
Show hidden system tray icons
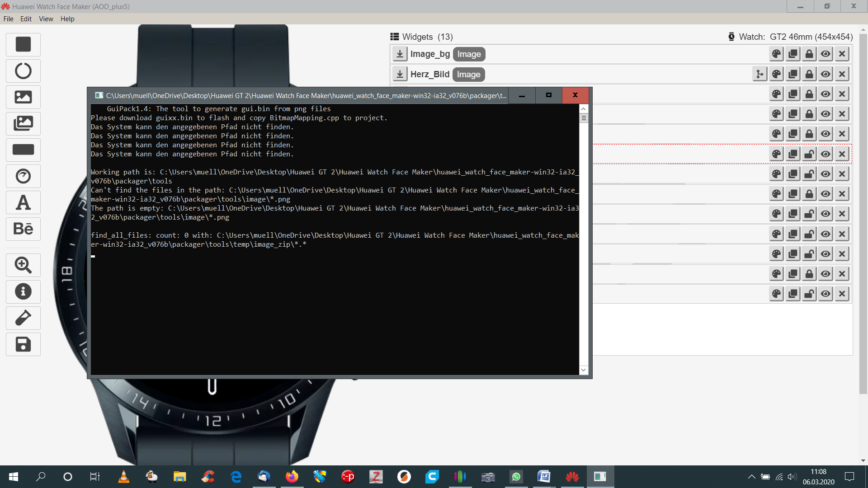coord(751,477)
